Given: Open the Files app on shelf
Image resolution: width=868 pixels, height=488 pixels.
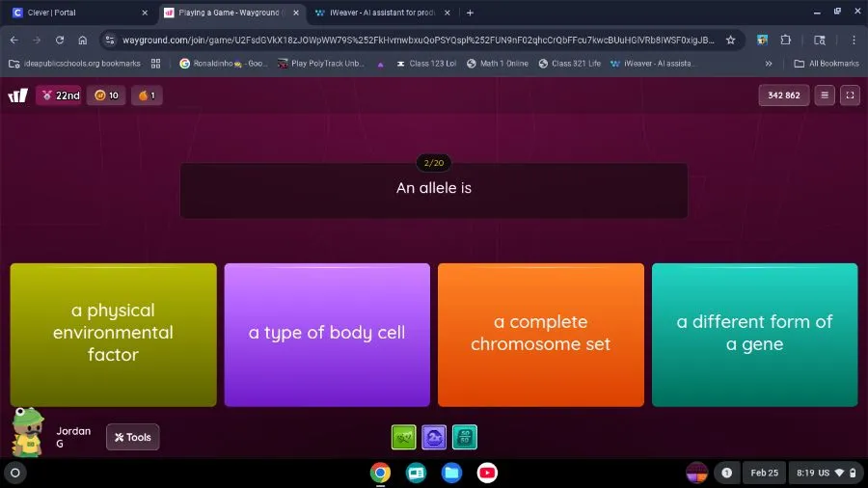Looking at the screenshot, I should click(x=451, y=474).
